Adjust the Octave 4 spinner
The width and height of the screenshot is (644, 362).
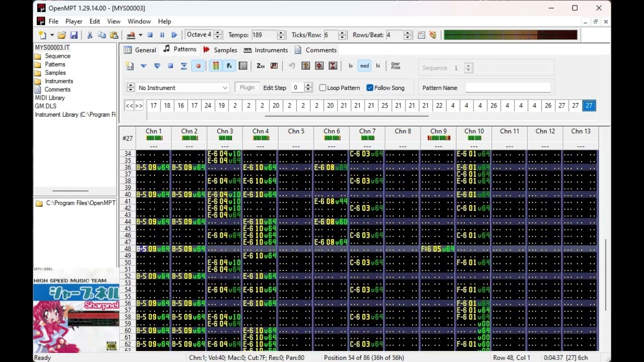[217, 35]
